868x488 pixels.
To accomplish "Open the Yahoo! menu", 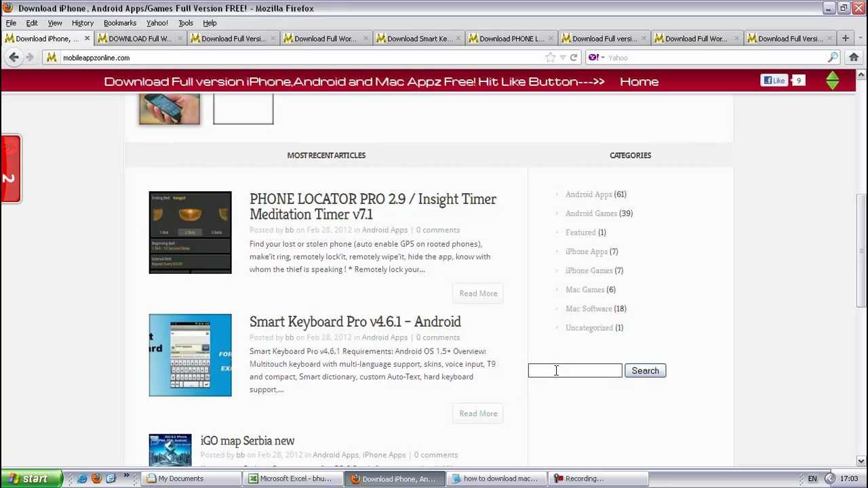I will coord(157,23).
